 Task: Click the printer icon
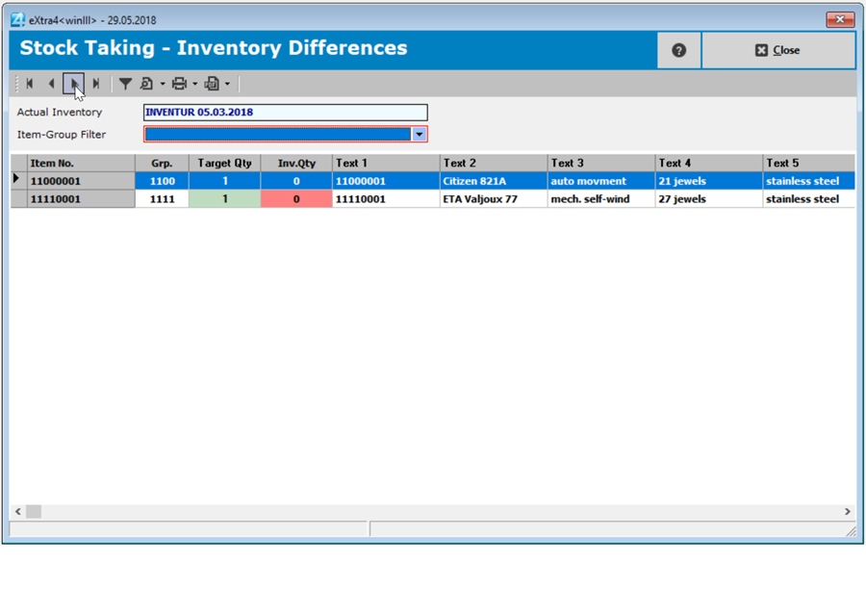click(x=180, y=84)
